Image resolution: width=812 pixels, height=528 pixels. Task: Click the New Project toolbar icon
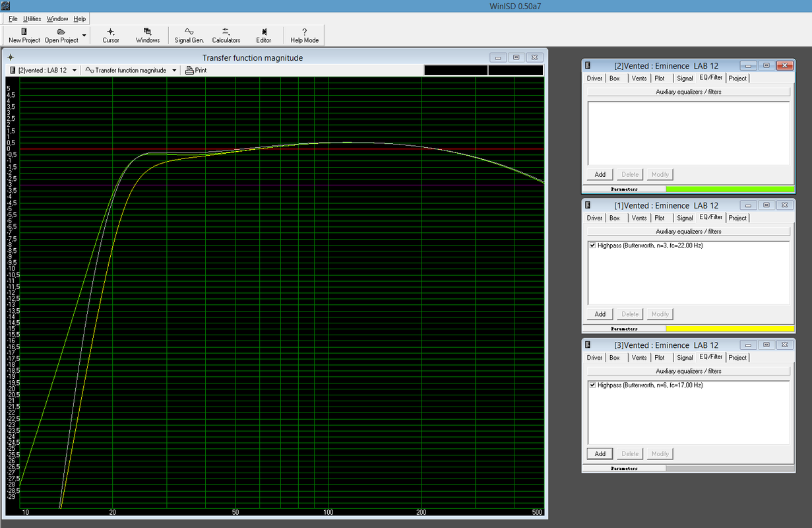24,31
